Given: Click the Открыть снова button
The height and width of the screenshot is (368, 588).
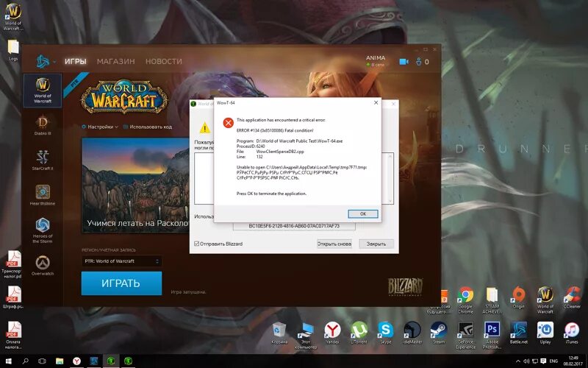Looking at the screenshot, I should [x=334, y=244].
